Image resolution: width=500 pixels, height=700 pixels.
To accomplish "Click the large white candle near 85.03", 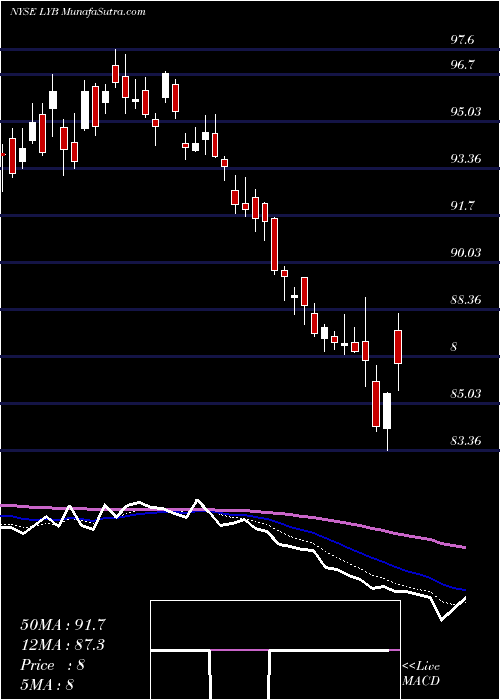I will coord(387,411).
